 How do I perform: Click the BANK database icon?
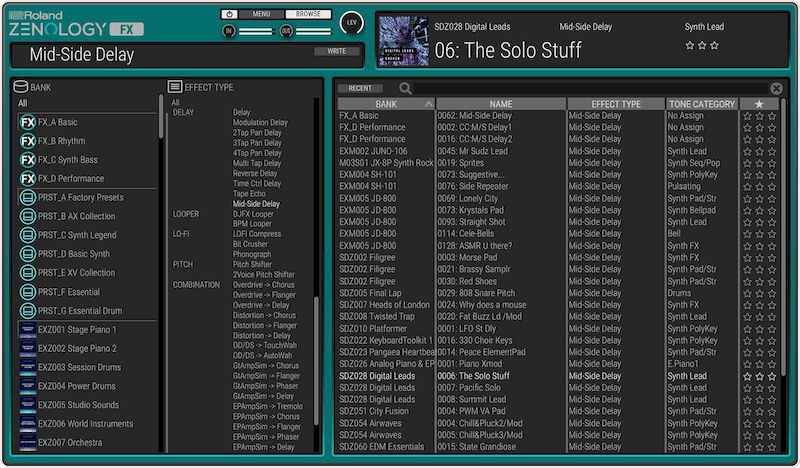coord(20,87)
